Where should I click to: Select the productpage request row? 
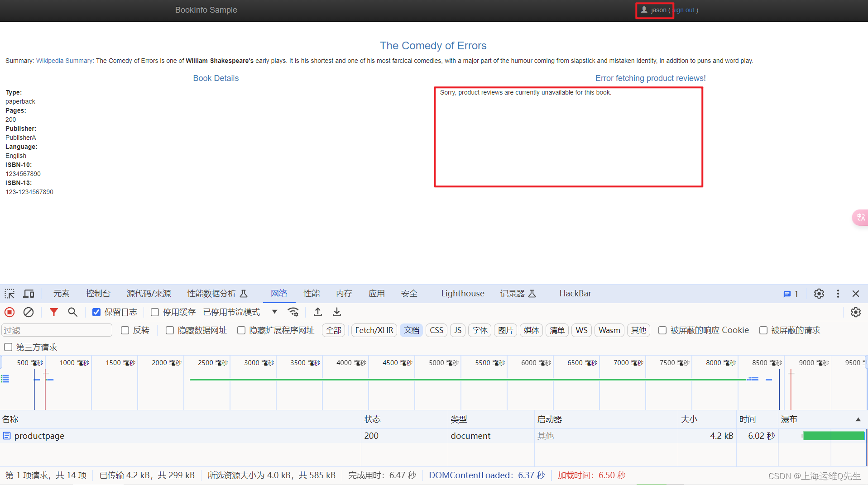click(x=434, y=436)
